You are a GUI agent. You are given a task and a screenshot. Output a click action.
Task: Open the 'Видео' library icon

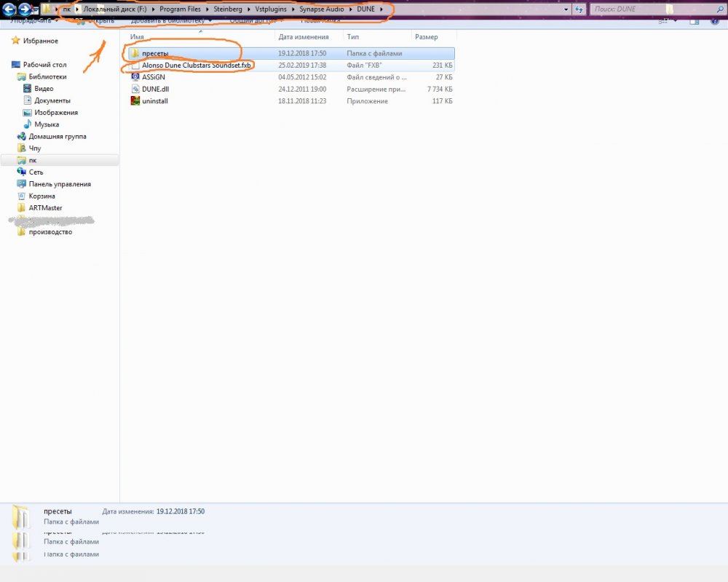27,88
